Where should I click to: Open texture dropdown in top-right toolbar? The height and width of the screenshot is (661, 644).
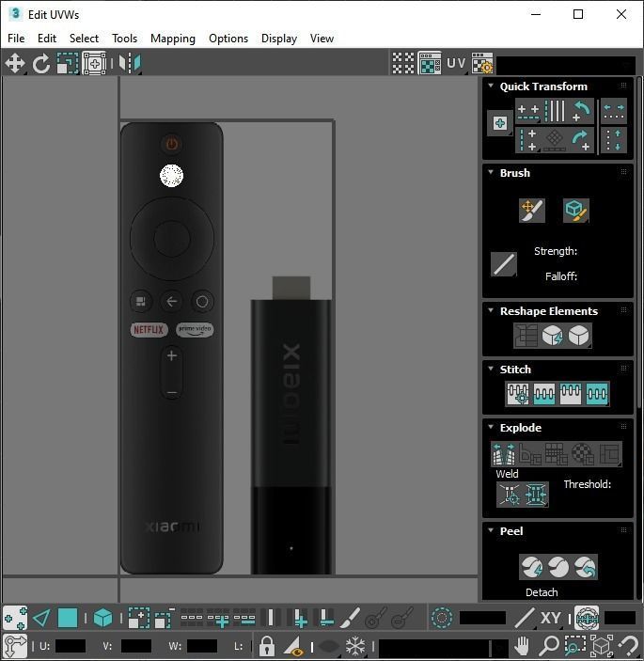566,65
